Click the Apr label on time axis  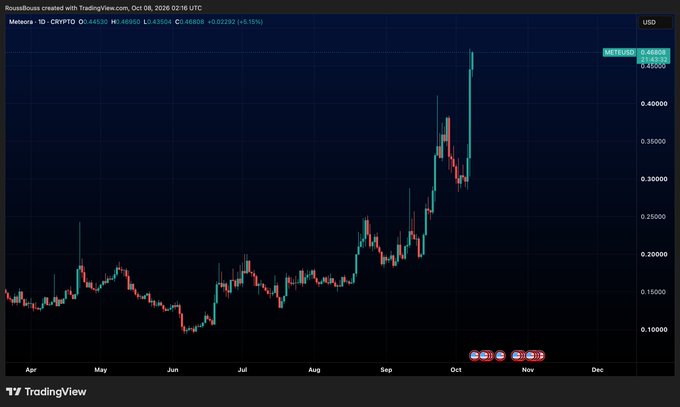point(31,370)
